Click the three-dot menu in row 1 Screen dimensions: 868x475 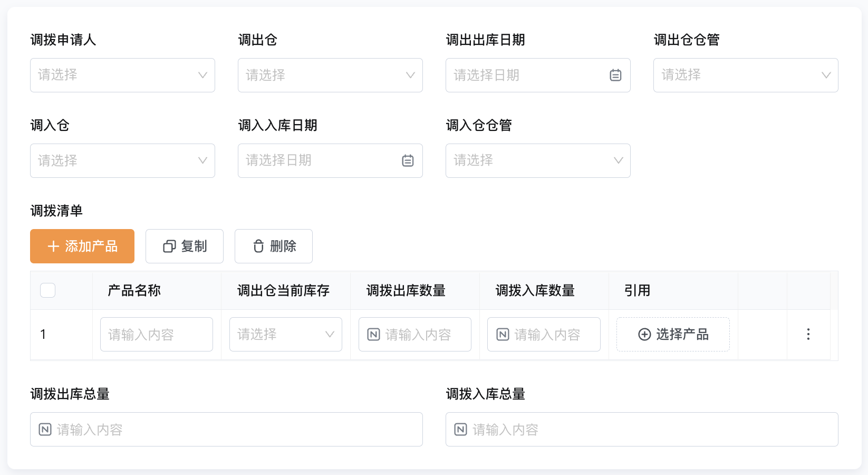click(808, 334)
